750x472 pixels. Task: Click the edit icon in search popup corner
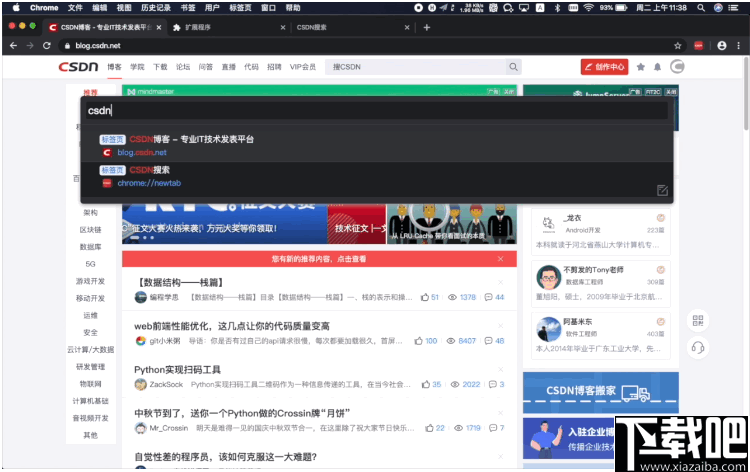click(x=662, y=190)
